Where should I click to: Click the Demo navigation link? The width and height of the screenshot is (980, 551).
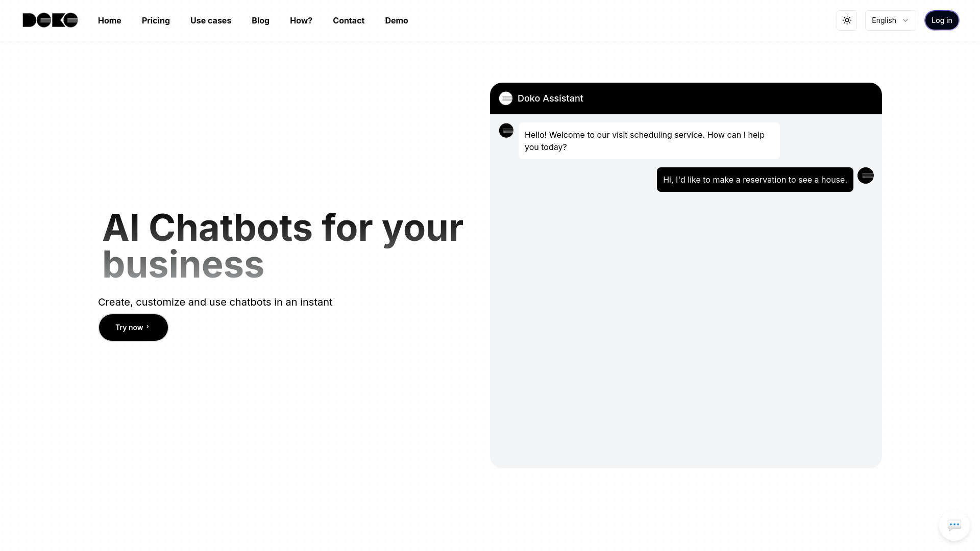point(396,20)
